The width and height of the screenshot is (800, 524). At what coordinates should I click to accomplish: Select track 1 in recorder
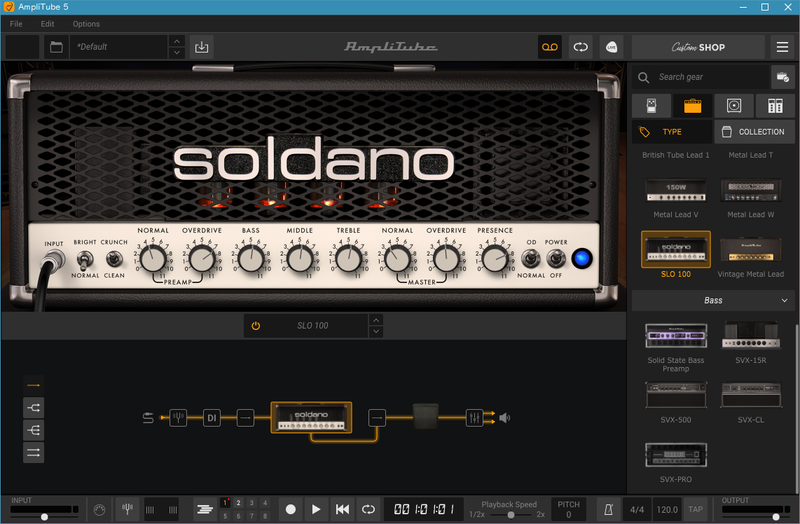pyautogui.click(x=225, y=503)
